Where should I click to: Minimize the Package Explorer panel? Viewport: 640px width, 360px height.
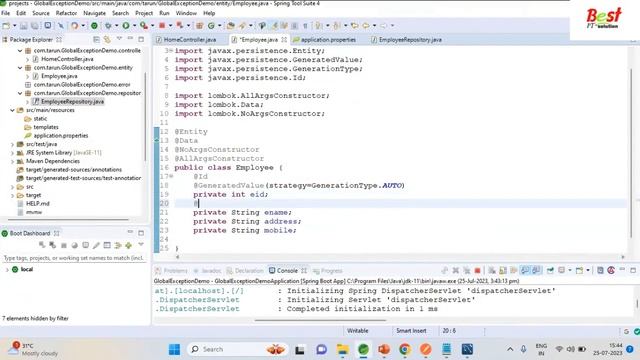point(130,39)
